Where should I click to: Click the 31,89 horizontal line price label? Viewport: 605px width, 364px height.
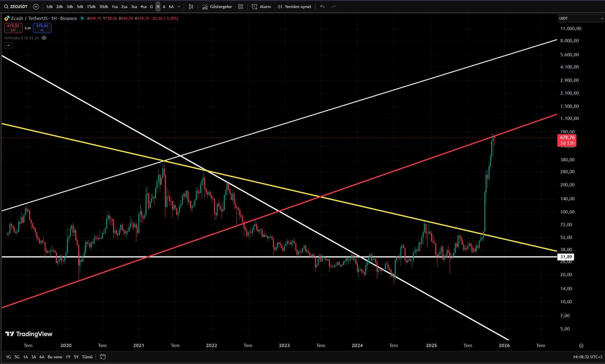point(566,257)
